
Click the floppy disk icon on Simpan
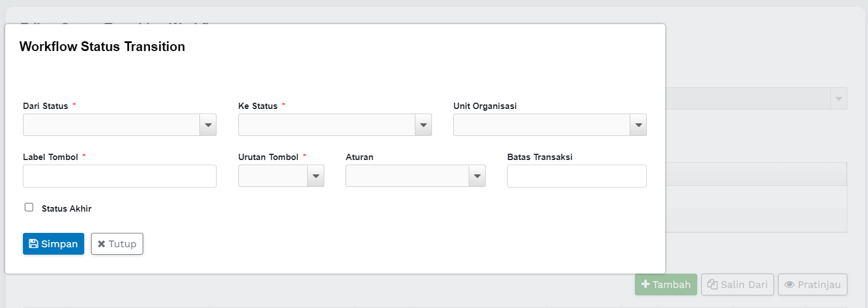click(x=34, y=244)
